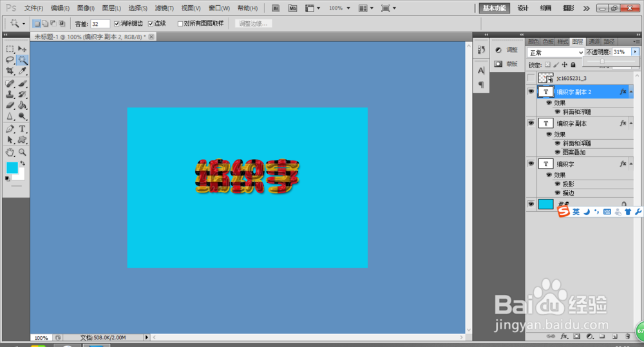
Task: Select the Move tool
Action: 22,50
